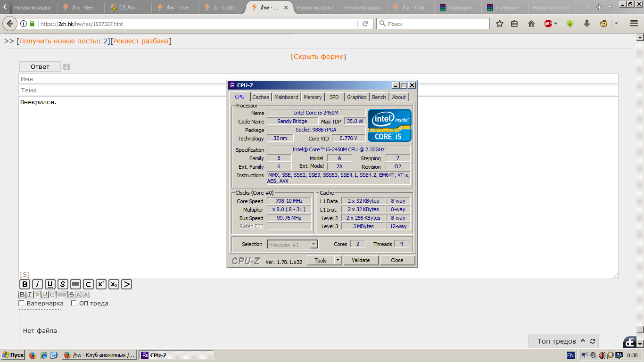
Task: Insert spoiler with the grey block button
Action: (x=75, y=284)
